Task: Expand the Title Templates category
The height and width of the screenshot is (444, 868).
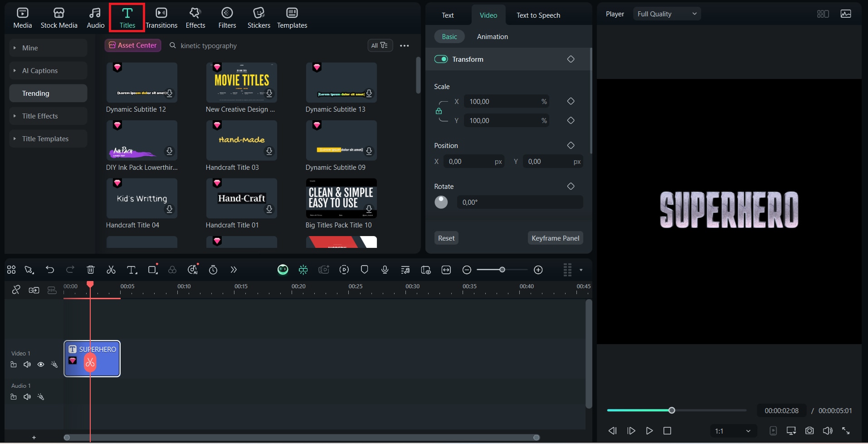Action: click(48, 138)
